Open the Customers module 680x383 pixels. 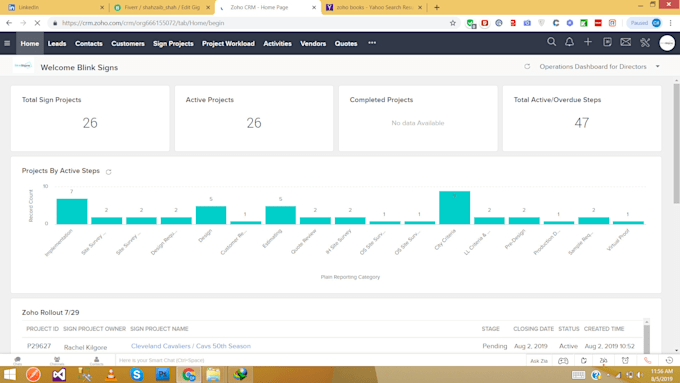click(128, 43)
